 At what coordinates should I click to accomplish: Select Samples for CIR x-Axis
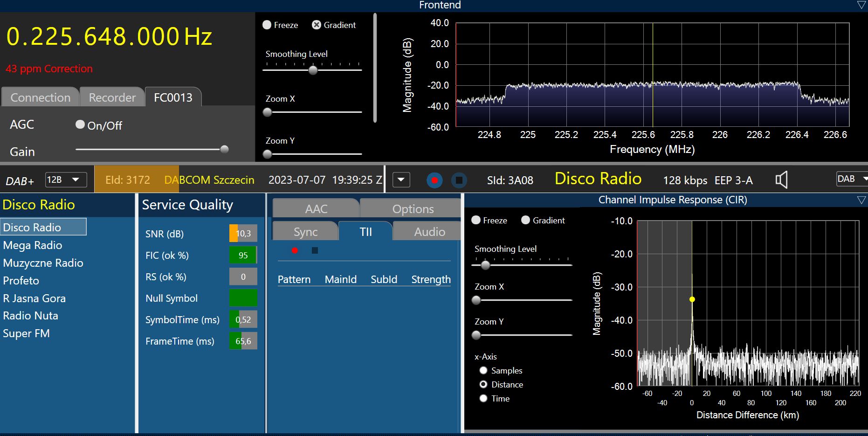point(483,370)
